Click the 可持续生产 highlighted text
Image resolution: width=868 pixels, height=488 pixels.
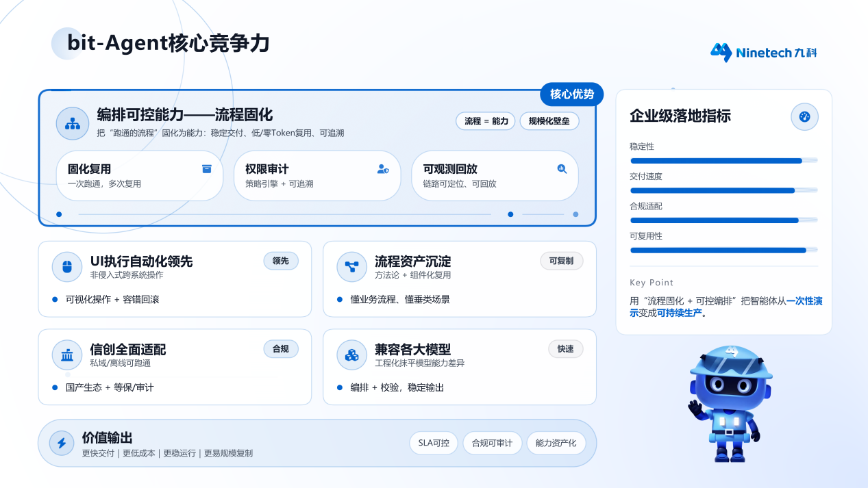pyautogui.click(x=680, y=313)
